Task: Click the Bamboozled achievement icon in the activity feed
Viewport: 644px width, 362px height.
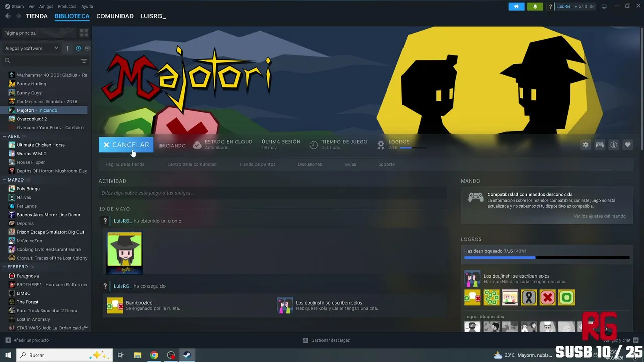Action: pyautogui.click(x=115, y=305)
